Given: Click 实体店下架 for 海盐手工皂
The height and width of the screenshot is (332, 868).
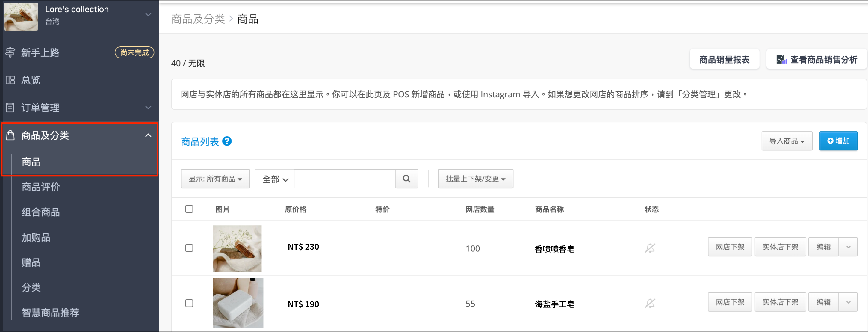Looking at the screenshot, I should [781, 302].
